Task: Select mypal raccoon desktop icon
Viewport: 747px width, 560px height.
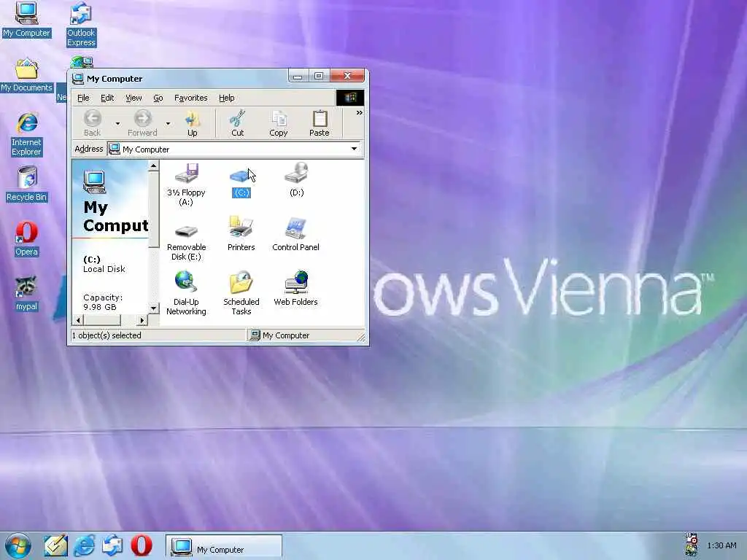Action: (x=26, y=294)
